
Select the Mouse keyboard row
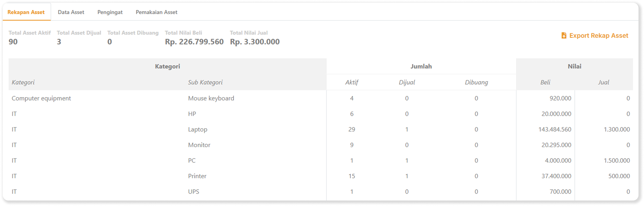211,98
